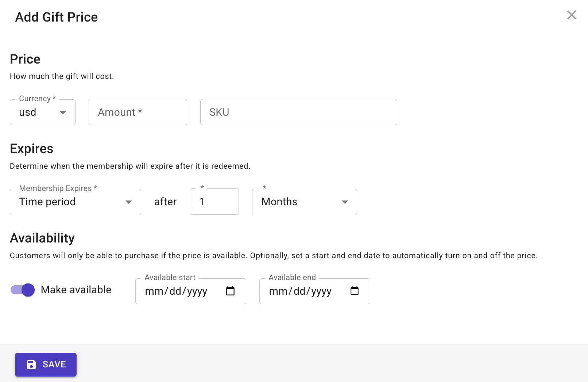Close the Add Gift Price dialog
This screenshot has height=382, width=588.
tap(572, 15)
